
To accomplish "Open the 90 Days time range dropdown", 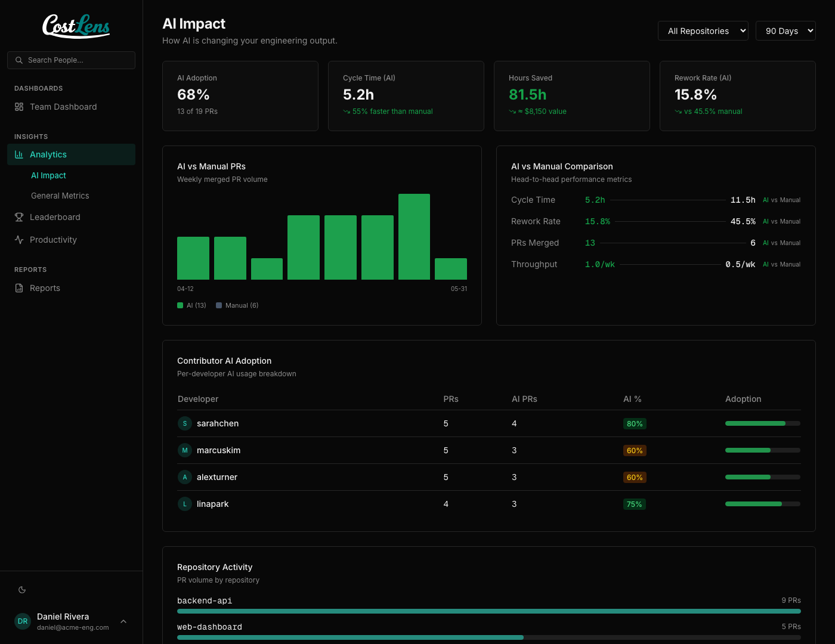I will coord(785,31).
